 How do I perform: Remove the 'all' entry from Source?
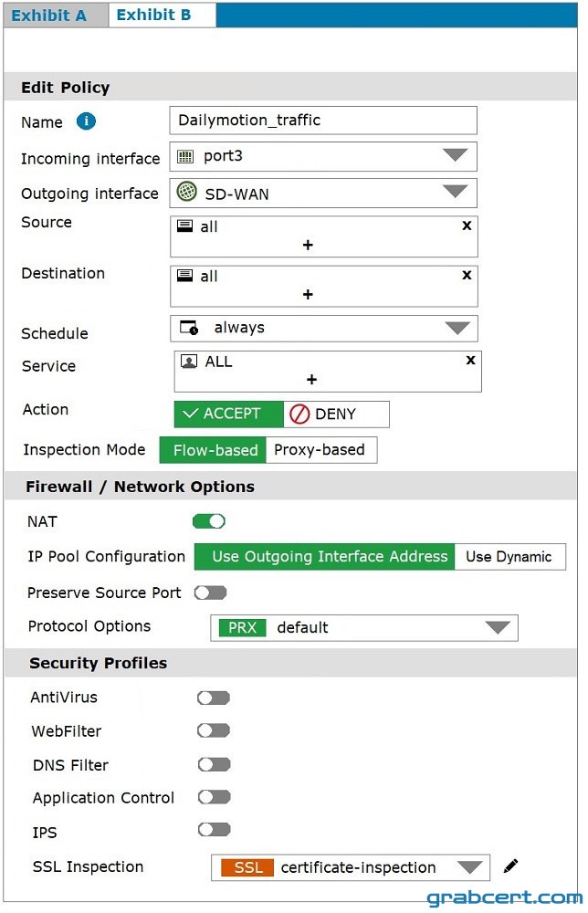(x=467, y=226)
